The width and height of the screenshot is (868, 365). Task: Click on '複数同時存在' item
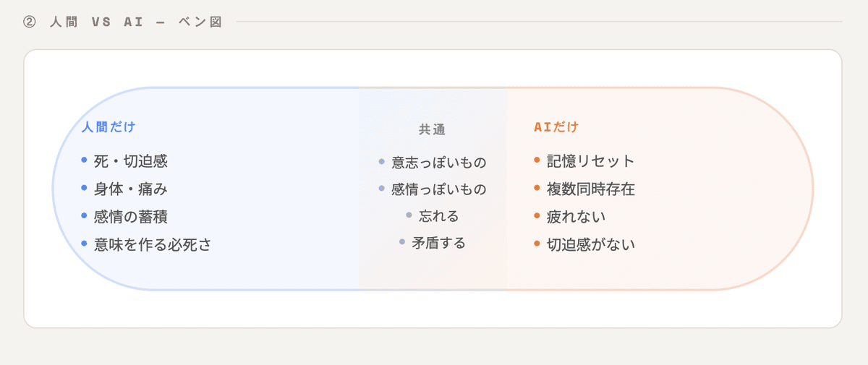(x=590, y=189)
